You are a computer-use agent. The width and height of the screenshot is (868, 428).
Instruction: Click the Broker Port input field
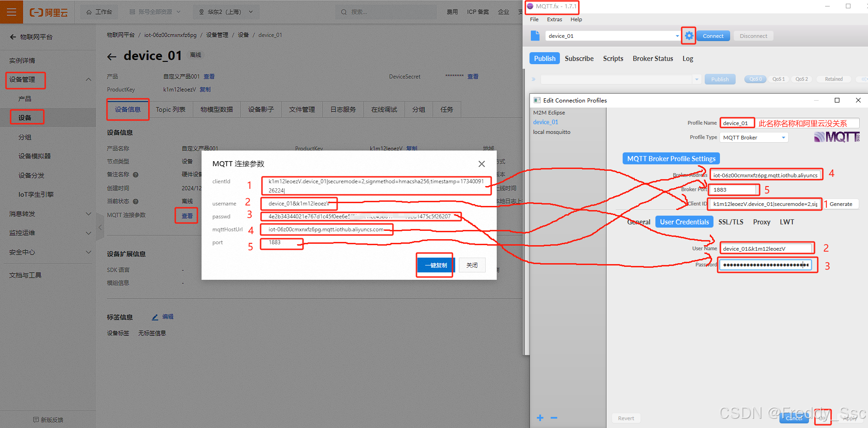pyautogui.click(x=734, y=190)
